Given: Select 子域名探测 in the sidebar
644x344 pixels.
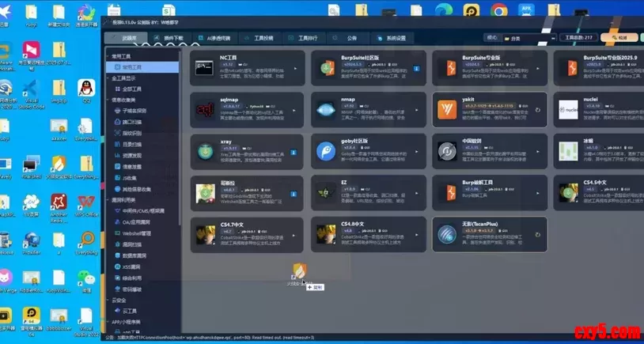Looking at the screenshot, I should click(x=133, y=111).
